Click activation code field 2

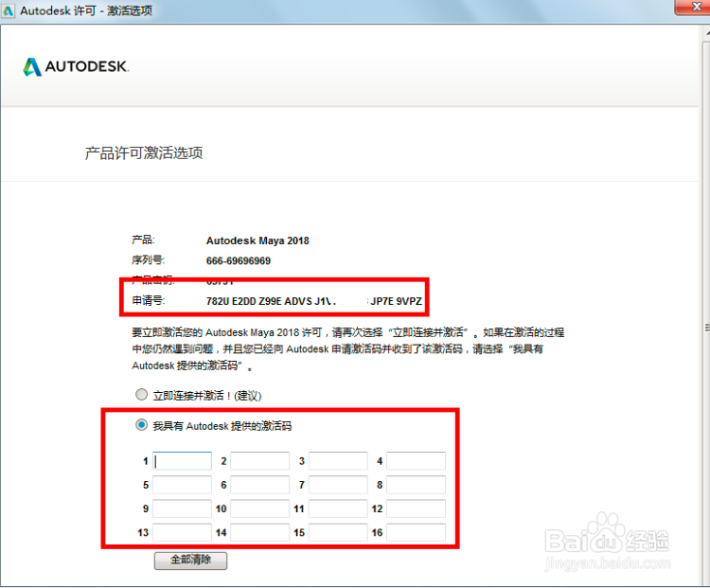tap(260, 461)
